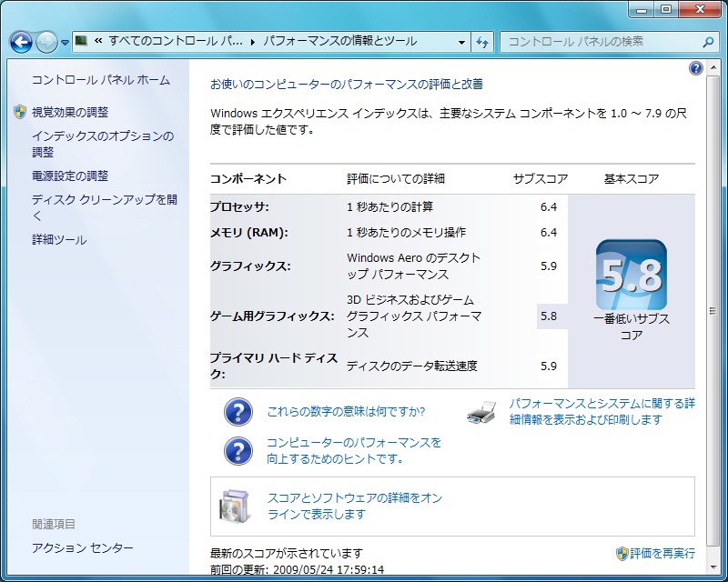The height and width of the screenshot is (582, 728).
Task: Click the vertical scrollbar thumb
Action: [713, 311]
